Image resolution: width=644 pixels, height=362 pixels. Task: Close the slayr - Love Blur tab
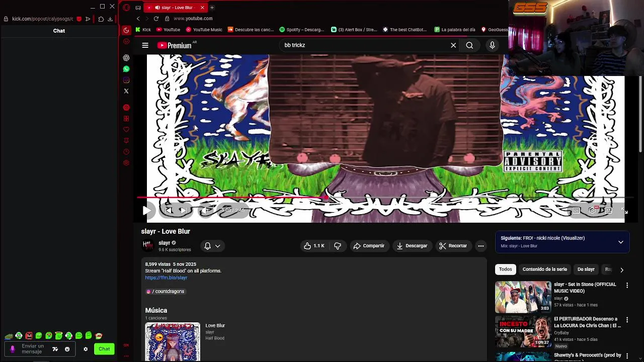tap(202, 8)
